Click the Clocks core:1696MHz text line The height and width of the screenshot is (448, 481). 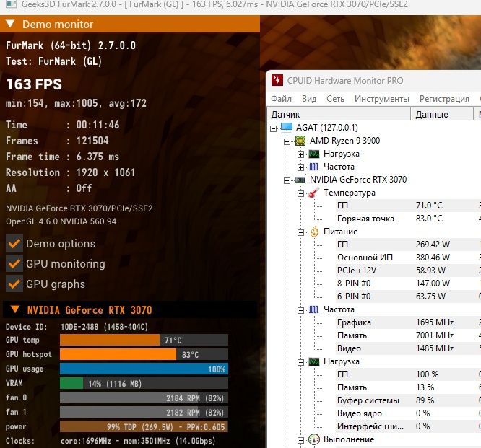click(110, 441)
